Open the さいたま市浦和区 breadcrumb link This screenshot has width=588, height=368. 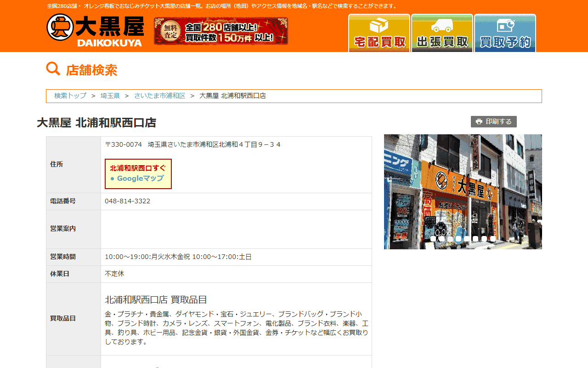point(160,96)
